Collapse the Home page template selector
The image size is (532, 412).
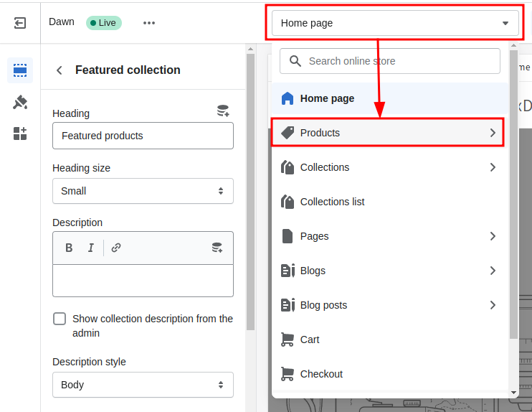click(x=394, y=23)
